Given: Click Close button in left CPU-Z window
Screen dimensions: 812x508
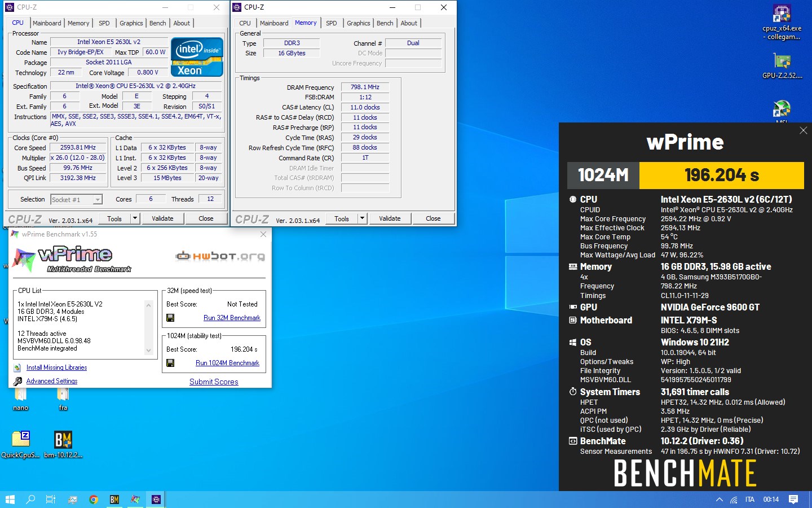Looking at the screenshot, I should click(206, 218).
